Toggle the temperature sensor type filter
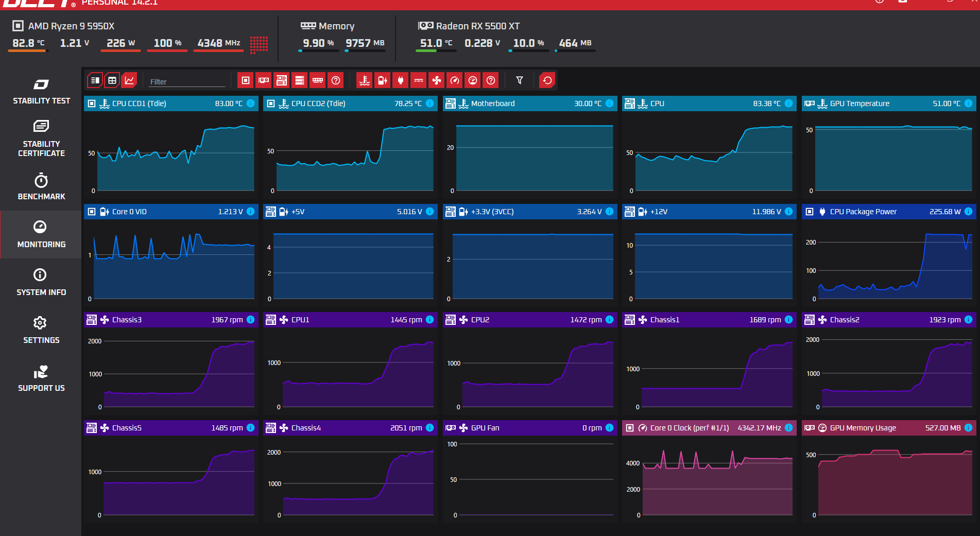 coord(365,80)
